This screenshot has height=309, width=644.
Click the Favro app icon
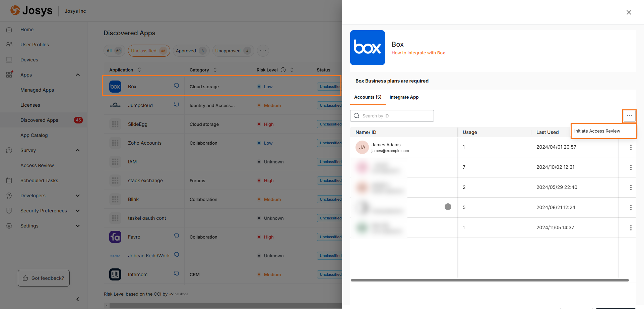pos(115,237)
